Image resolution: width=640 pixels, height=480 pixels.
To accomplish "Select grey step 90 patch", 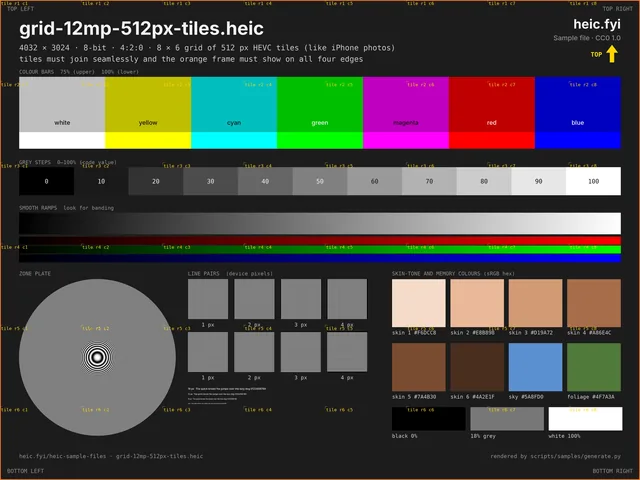I will (x=539, y=181).
